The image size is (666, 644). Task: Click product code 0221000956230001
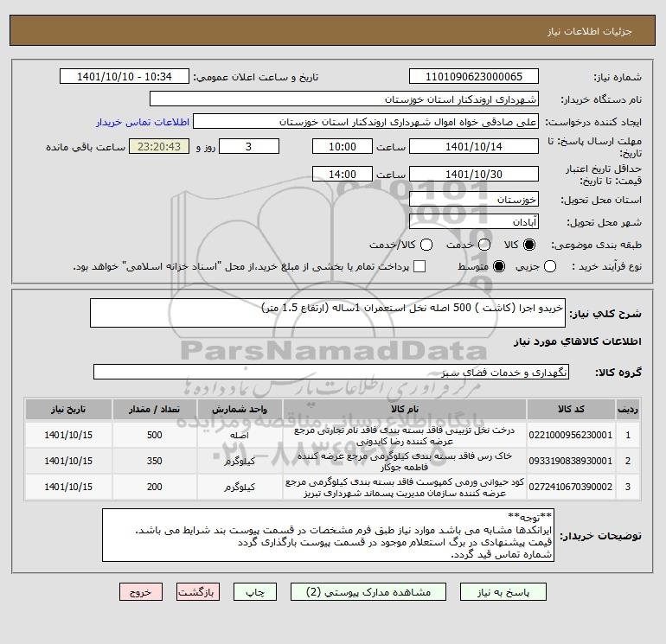pyautogui.click(x=571, y=435)
